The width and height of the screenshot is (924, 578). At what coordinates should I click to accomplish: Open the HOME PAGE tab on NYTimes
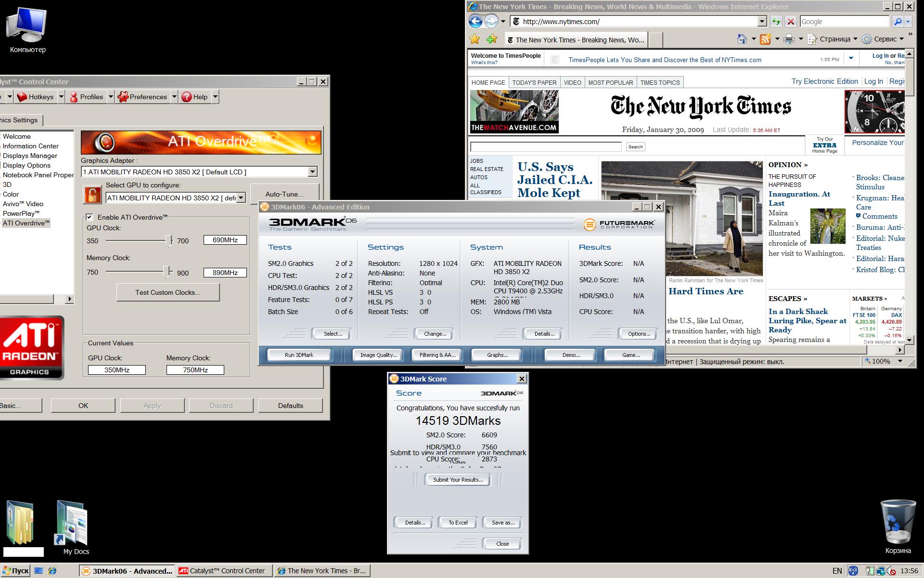tap(488, 82)
